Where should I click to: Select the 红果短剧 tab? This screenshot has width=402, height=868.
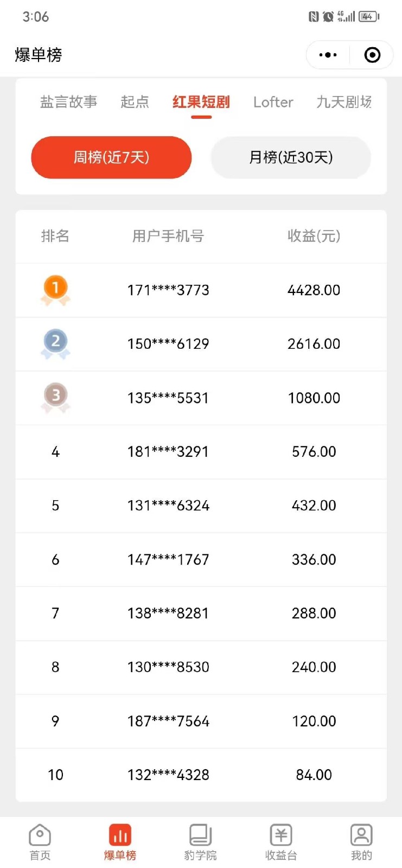click(201, 102)
